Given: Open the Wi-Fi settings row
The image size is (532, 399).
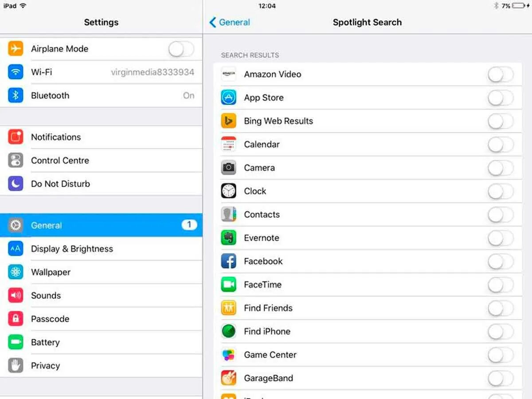Looking at the screenshot, I should pyautogui.click(x=101, y=72).
